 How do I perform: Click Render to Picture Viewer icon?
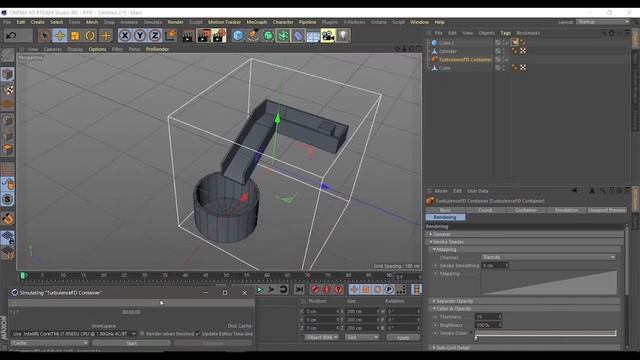(203, 36)
